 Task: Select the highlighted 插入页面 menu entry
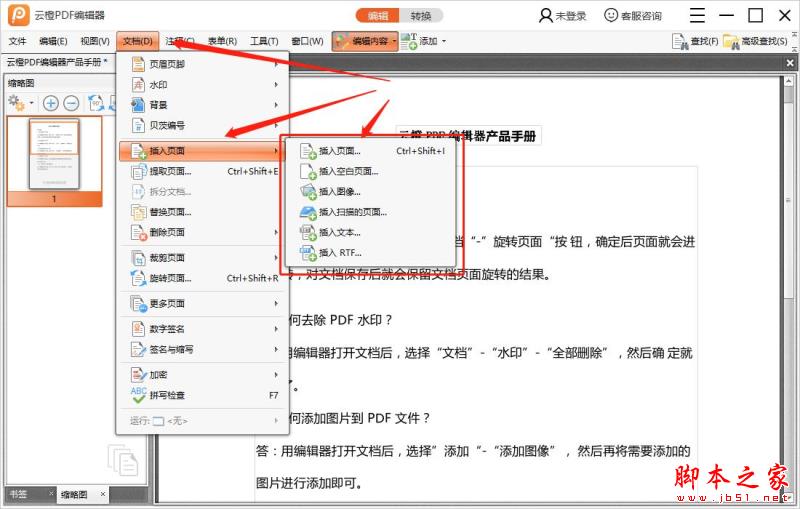(x=202, y=151)
